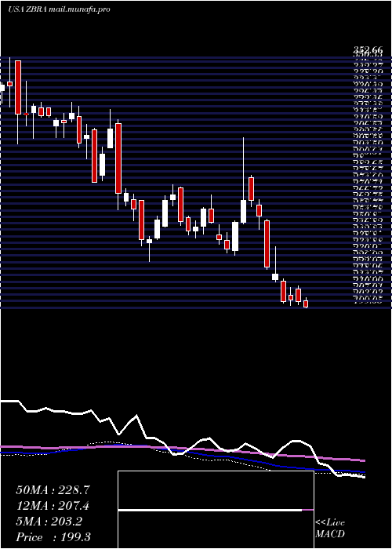The image size is (392, 549).
Task: Click the 'Price : 199.3' value
Action: pyautogui.click(x=53, y=537)
